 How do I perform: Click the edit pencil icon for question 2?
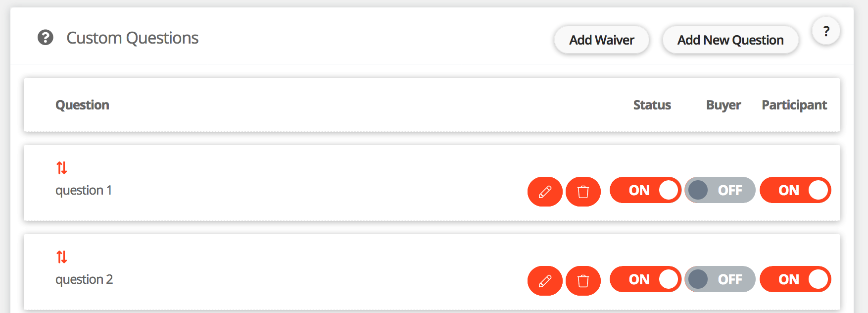tap(545, 281)
